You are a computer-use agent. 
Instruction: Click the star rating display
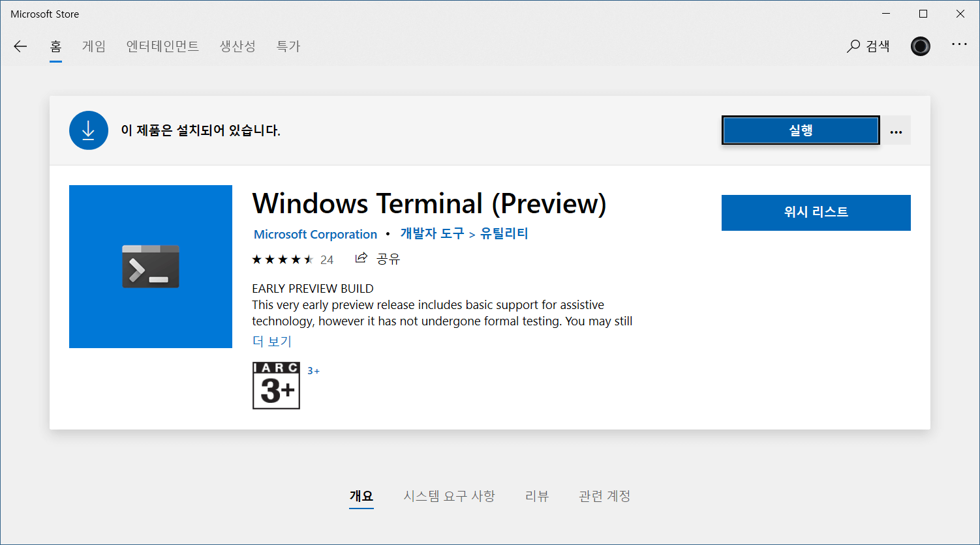pos(283,259)
